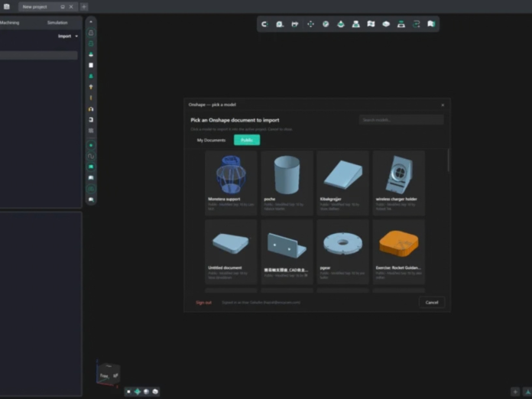Click the arch-shaped icon in vertical toolbar
Screen dimensions: 532x399
coord(91,109)
